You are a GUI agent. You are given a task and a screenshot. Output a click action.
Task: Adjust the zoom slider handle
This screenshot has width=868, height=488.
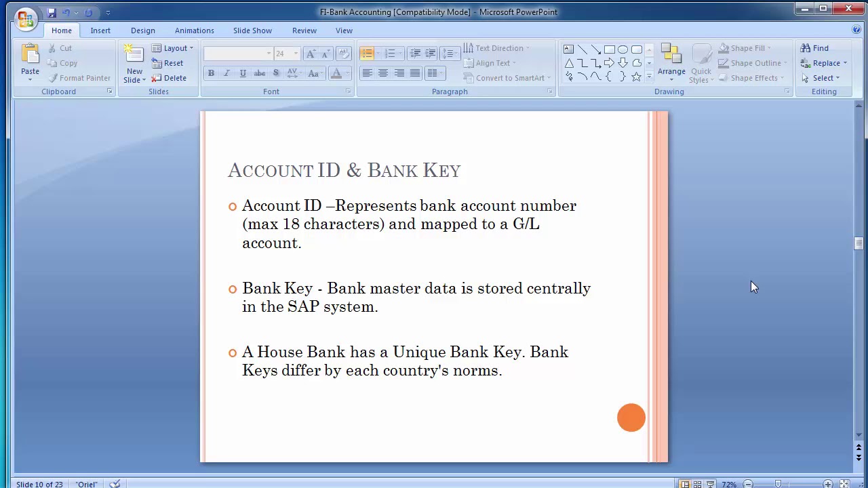tap(778, 484)
